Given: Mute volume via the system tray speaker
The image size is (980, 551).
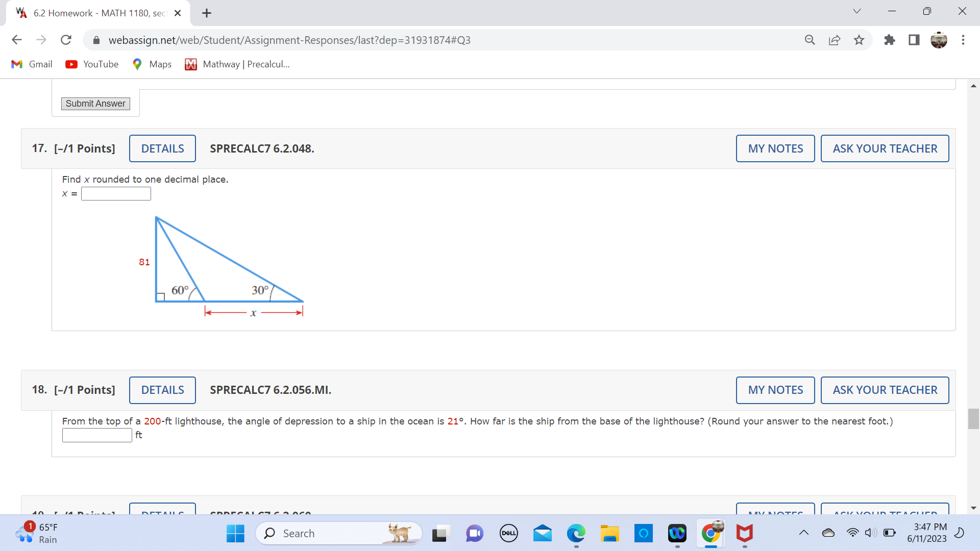Looking at the screenshot, I should [870, 533].
